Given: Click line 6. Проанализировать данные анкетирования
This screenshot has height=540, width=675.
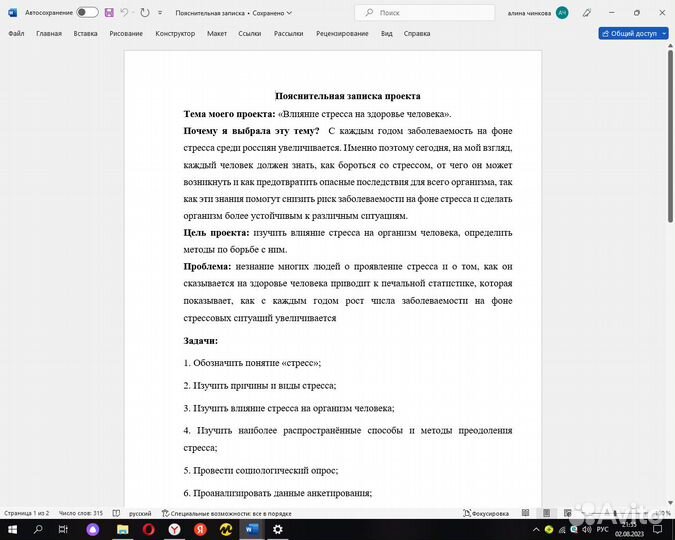Looking at the screenshot, I should [278, 493].
